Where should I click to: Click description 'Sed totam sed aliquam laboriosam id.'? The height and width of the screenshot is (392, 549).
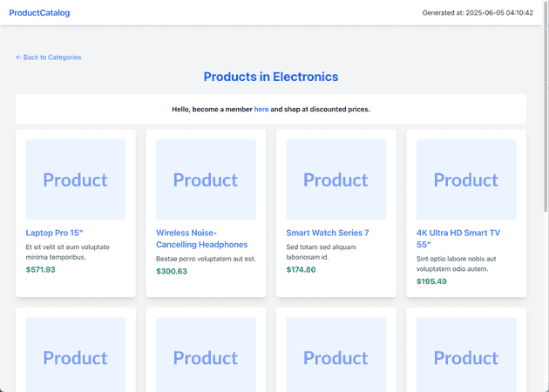(x=321, y=252)
